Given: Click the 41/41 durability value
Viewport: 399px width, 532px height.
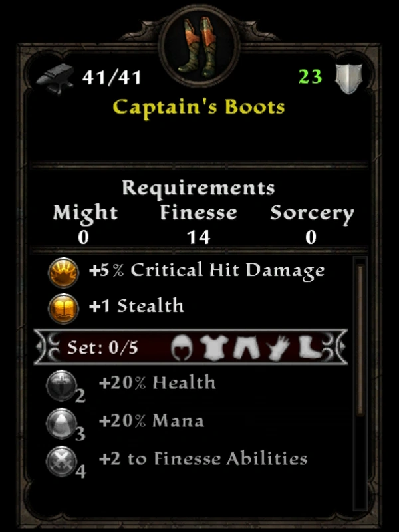Looking at the screenshot, I should tap(112, 77).
